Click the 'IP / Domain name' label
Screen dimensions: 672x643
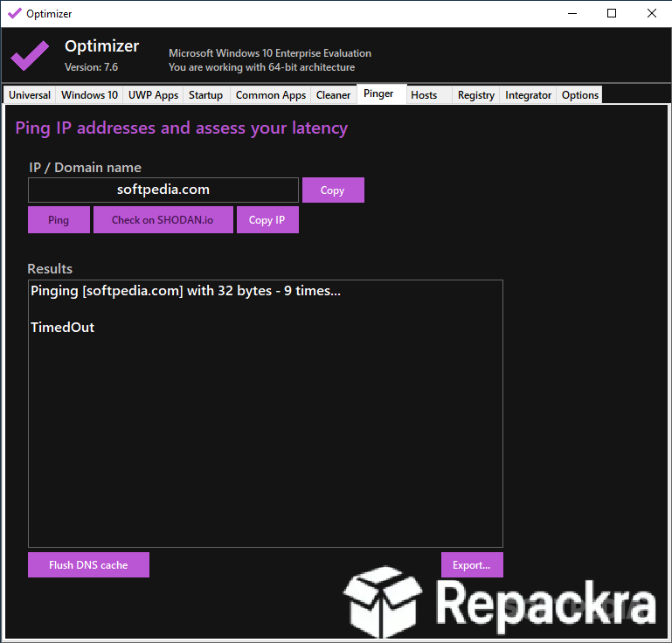(85, 168)
